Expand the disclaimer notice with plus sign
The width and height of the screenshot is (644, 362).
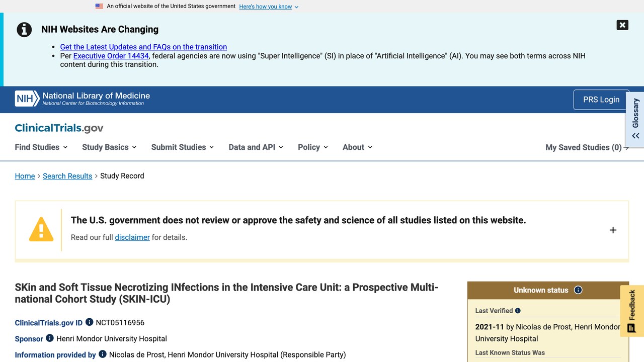pos(613,230)
